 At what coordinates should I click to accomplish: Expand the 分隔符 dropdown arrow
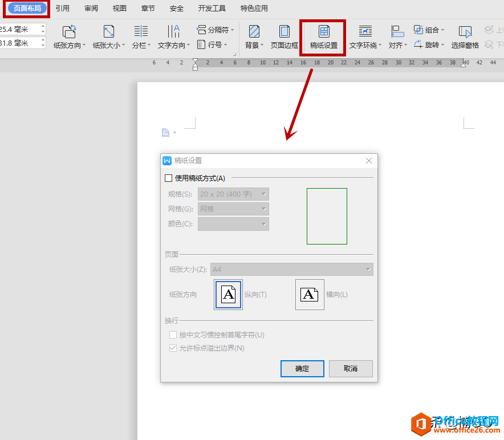pyautogui.click(x=233, y=30)
